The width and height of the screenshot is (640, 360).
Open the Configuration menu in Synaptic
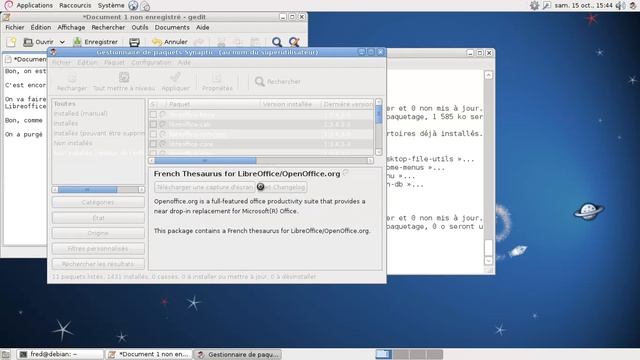pos(151,62)
